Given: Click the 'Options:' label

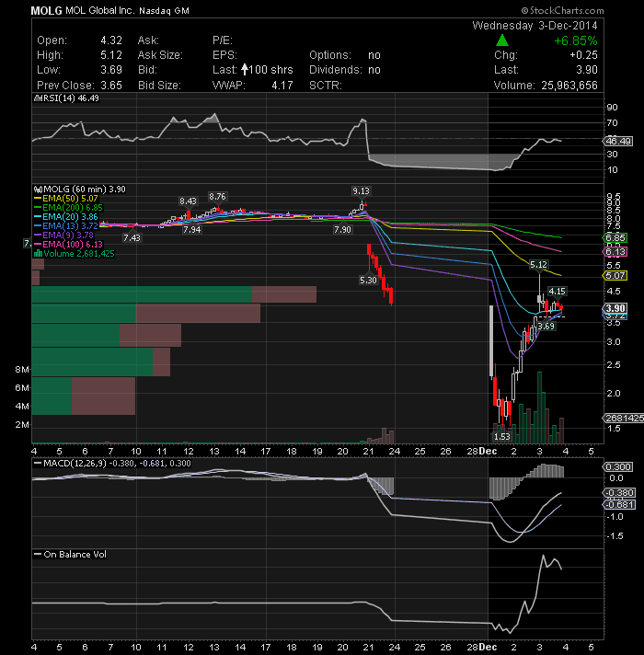Looking at the screenshot, I should (x=330, y=55).
